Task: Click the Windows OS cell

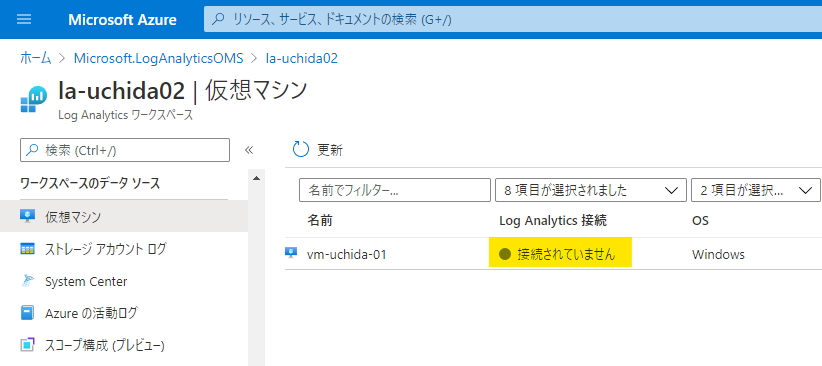Action: click(x=718, y=254)
